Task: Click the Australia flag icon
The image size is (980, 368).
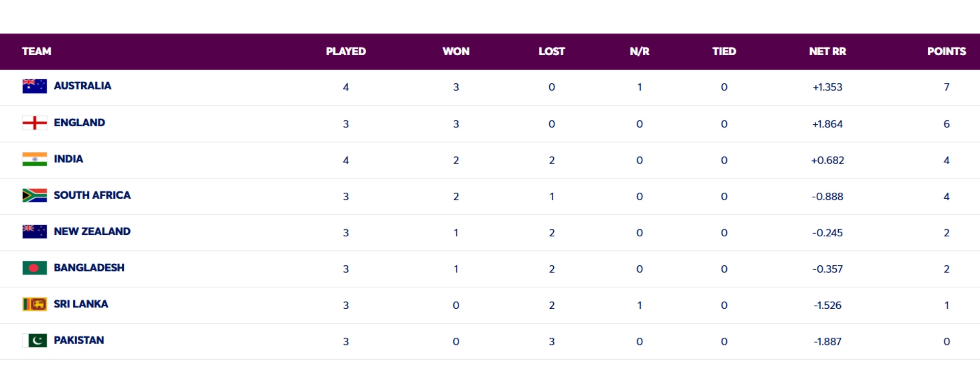Action: point(35,86)
